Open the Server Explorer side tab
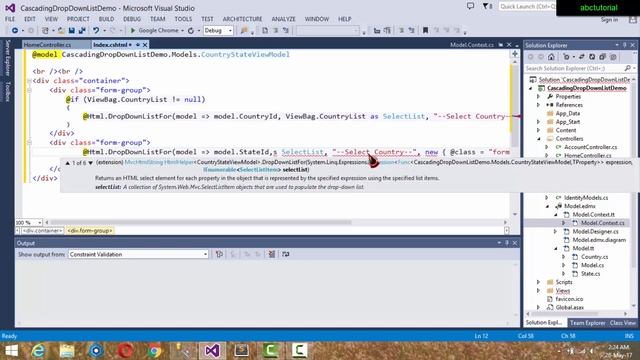Viewport: 640px width, 360px height. tap(7, 58)
